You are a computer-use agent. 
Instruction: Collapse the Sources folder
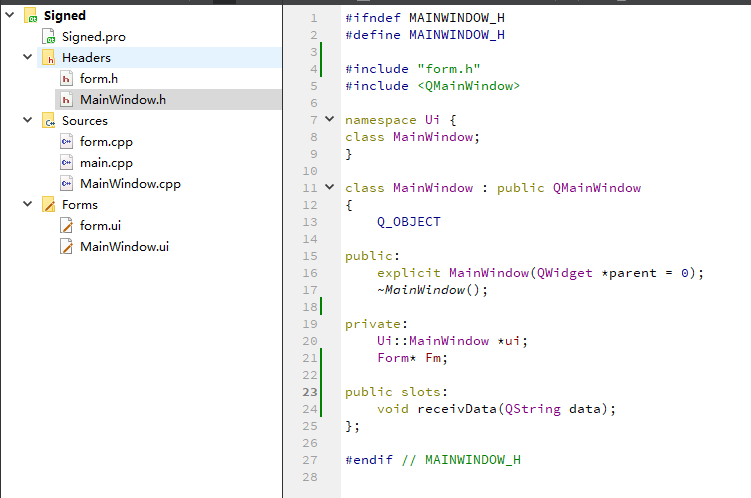[27, 120]
